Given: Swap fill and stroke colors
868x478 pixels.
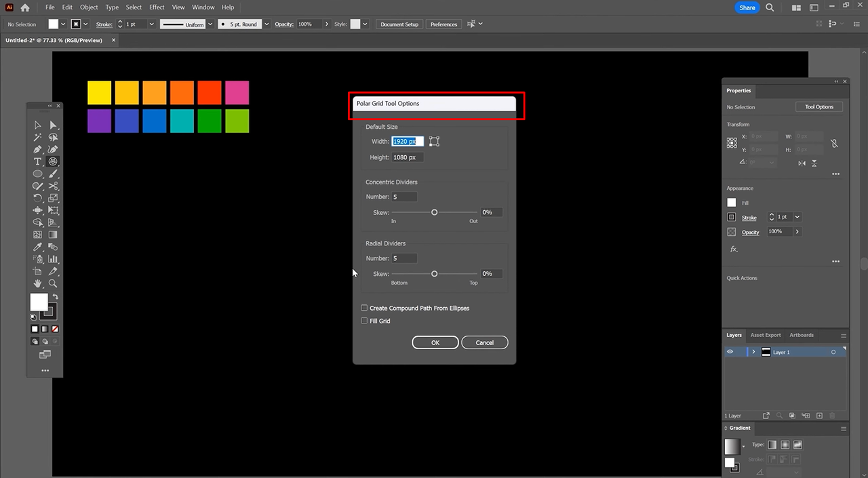Looking at the screenshot, I should pos(56,297).
